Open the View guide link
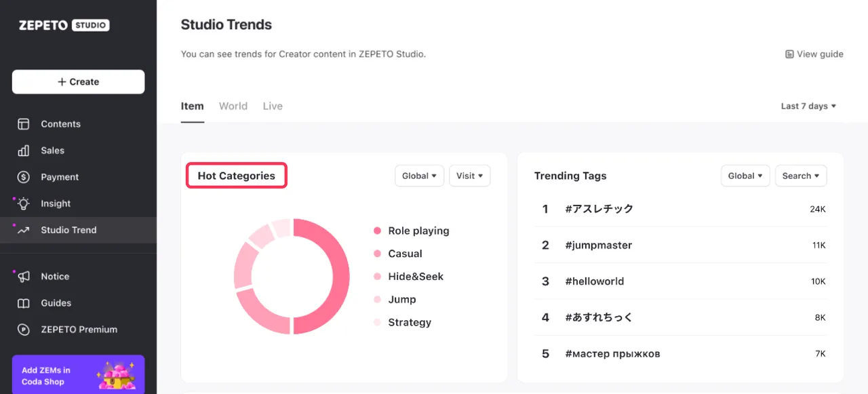Viewport: 868px width, 394px height. coord(820,54)
